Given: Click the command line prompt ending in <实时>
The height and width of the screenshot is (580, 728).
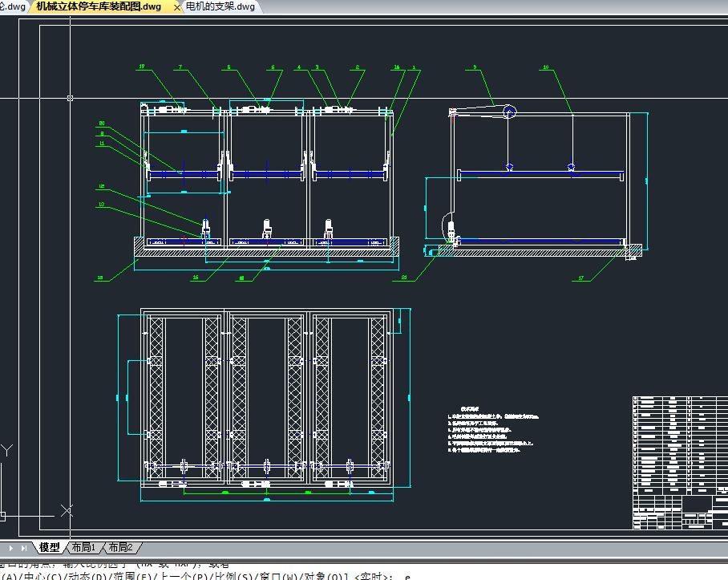Looking at the screenshot, I should coord(204,576).
